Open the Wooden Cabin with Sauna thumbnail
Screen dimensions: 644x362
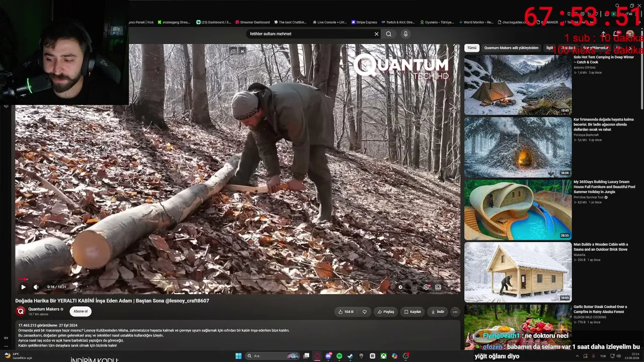[518, 272]
